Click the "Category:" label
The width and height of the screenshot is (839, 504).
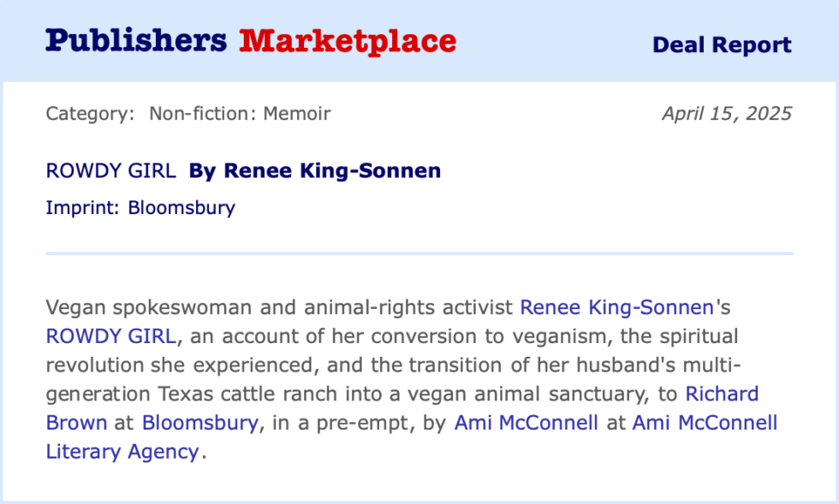click(x=90, y=113)
